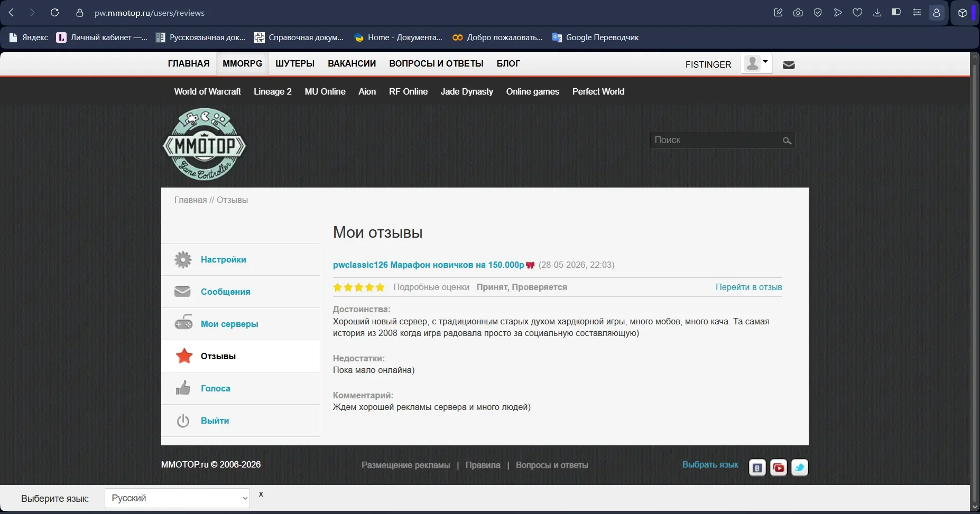Screen dimensions: 980x514
Task: Go to Perfect World section
Action: click(598, 91)
